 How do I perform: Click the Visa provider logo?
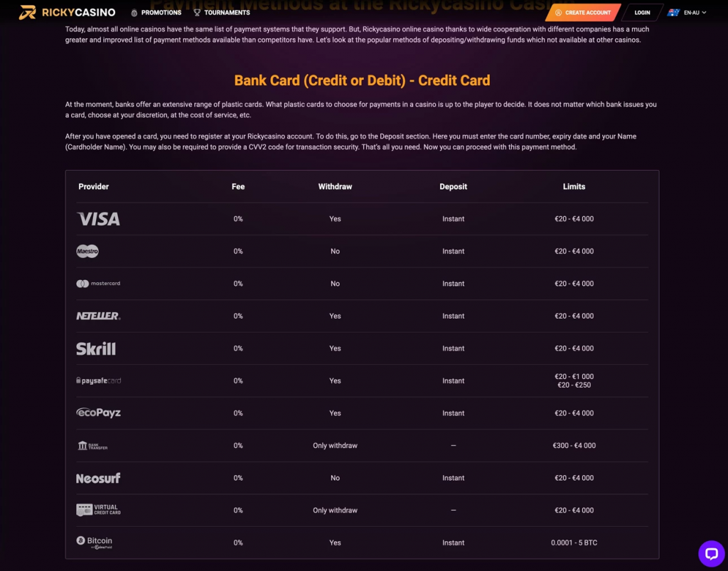[98, 218]
